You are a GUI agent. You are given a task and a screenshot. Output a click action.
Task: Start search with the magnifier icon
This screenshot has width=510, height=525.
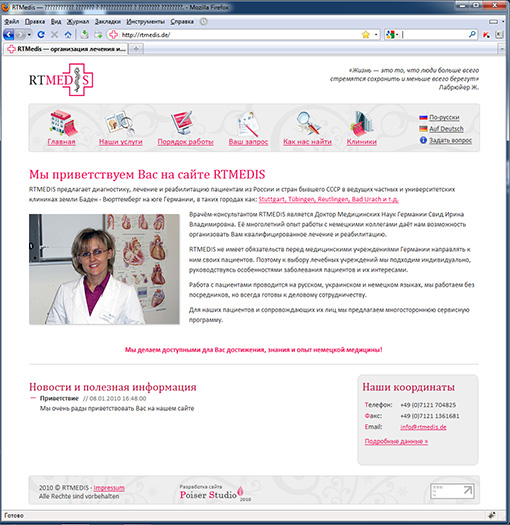click(x=472, y=34)
